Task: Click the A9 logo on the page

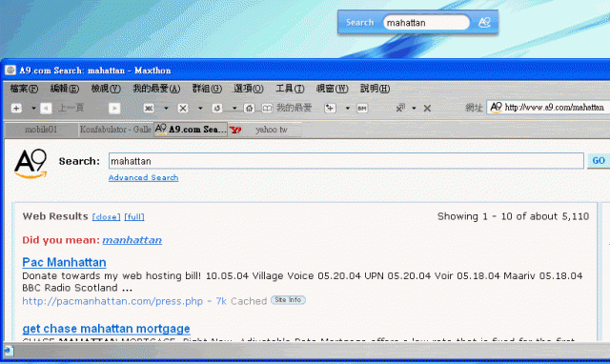Action: pyautogui.click(x=30, y=164)
